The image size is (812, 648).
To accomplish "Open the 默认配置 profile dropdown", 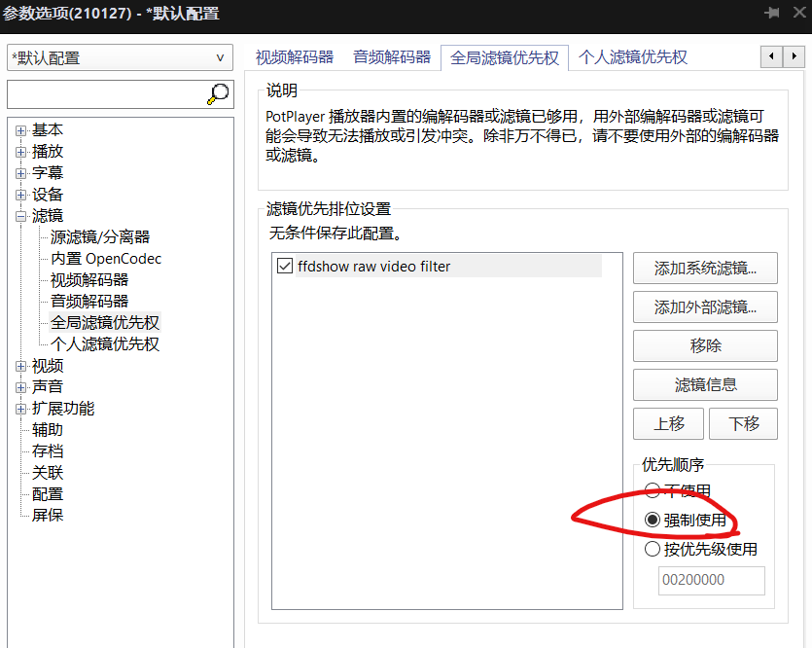I will click(x=121, y=57).
